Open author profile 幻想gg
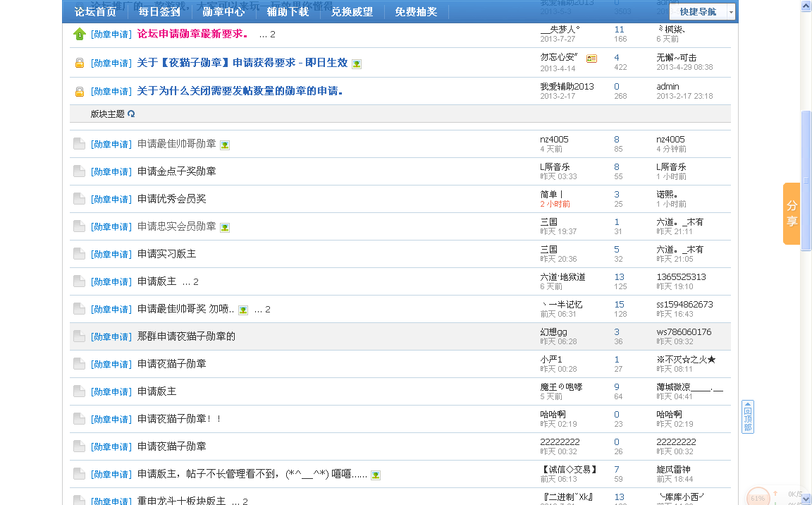The height and width of the screenshot is (505, 812). click(553, 331)
